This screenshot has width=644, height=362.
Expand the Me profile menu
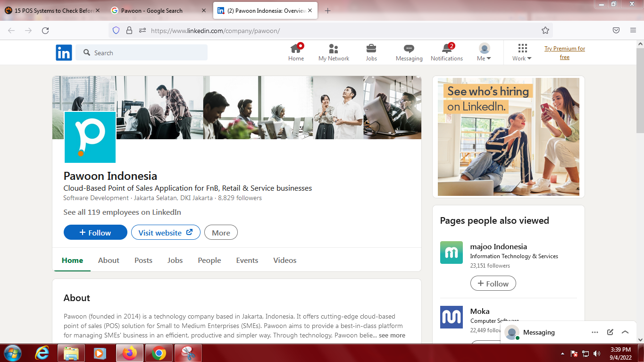point(484,52)
